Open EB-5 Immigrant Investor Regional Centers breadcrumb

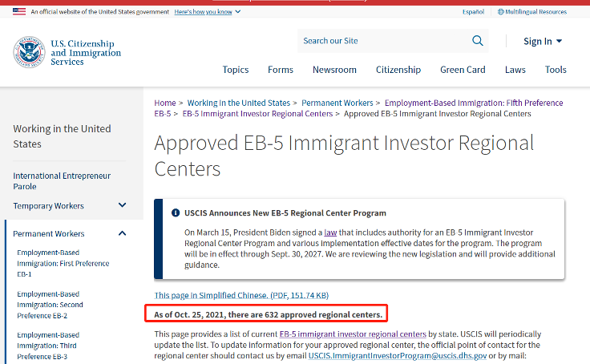pyautogui.click(x=257, y=114)
